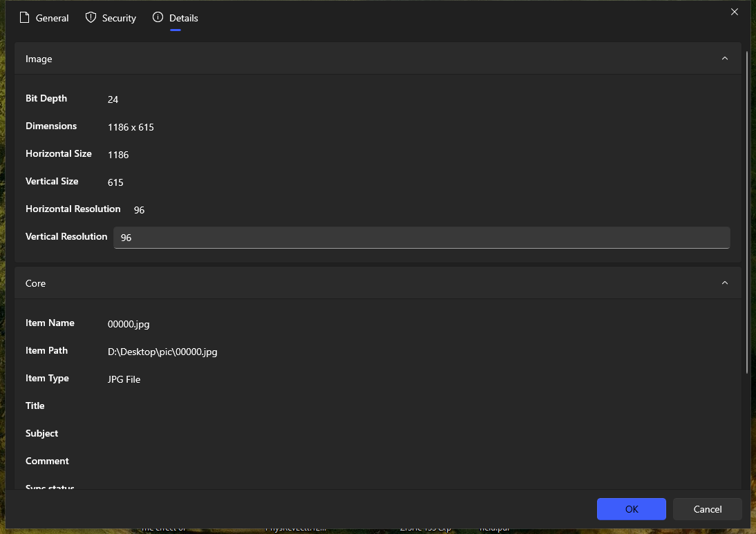Screen dimensions: 756x534
Task: Click the Image section header
Action: pyautogui.click(x=378, y=58)
